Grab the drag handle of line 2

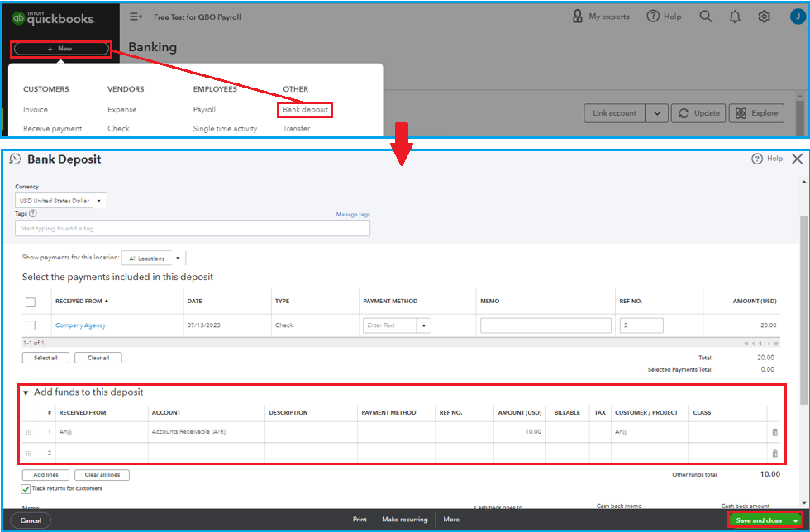28,453
